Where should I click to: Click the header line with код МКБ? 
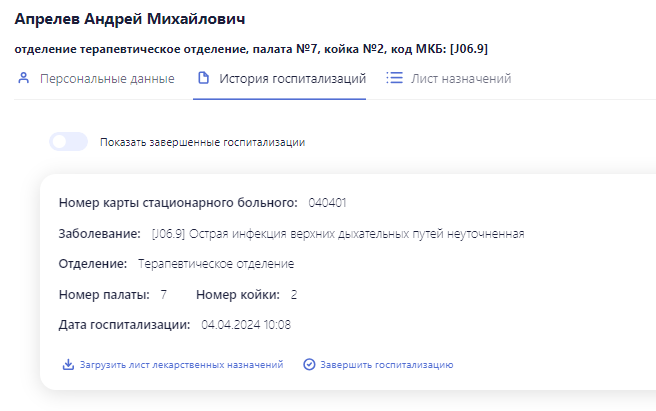(x=251, y=49)
